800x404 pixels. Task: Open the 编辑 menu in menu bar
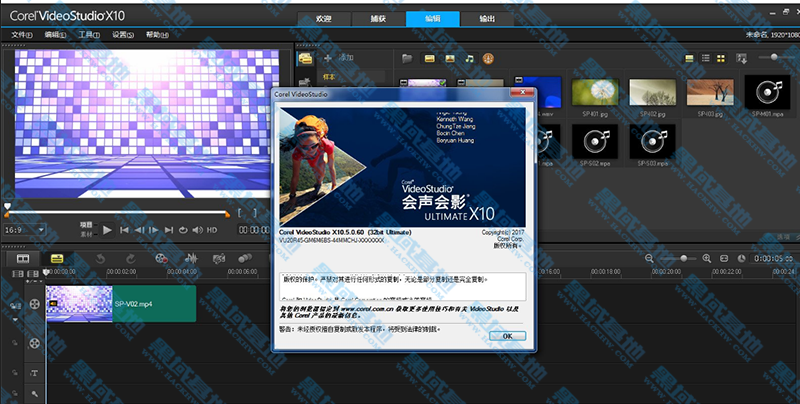click(55, 35)
